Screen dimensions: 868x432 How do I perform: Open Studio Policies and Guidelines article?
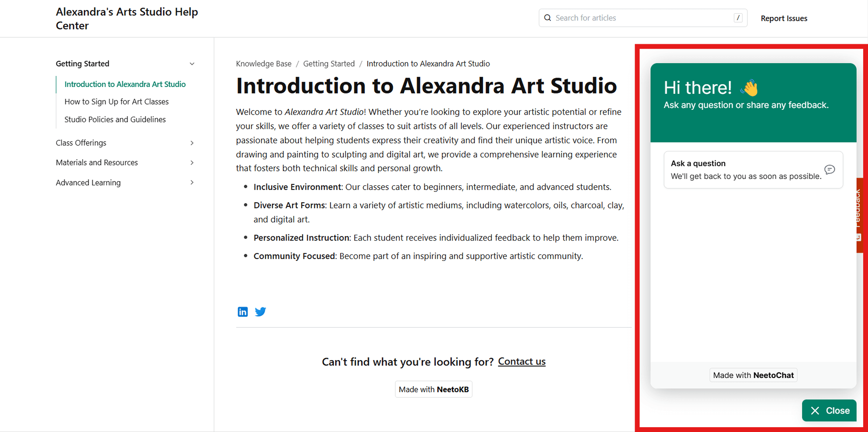click(x=115, y=120)
